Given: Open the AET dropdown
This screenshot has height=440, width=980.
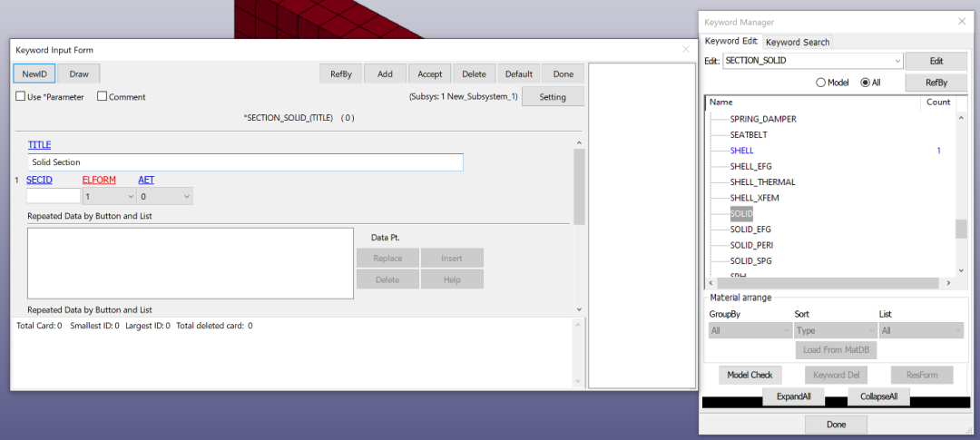Looking at the screenshot, I should (165, 196).
